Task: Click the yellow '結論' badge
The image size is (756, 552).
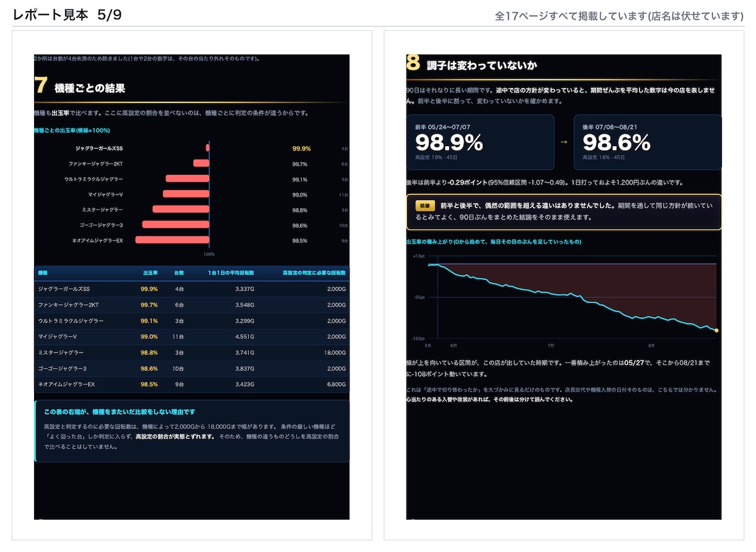Action: tap(424, 205)
